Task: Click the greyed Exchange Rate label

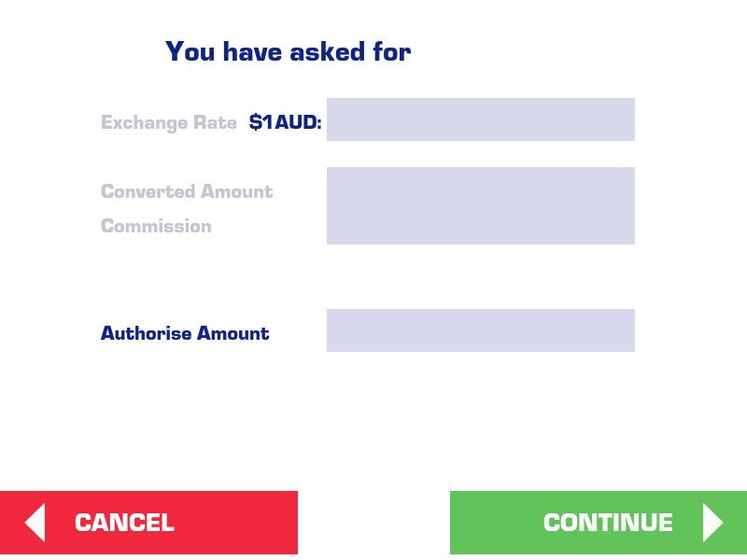Action: point(168,122)
